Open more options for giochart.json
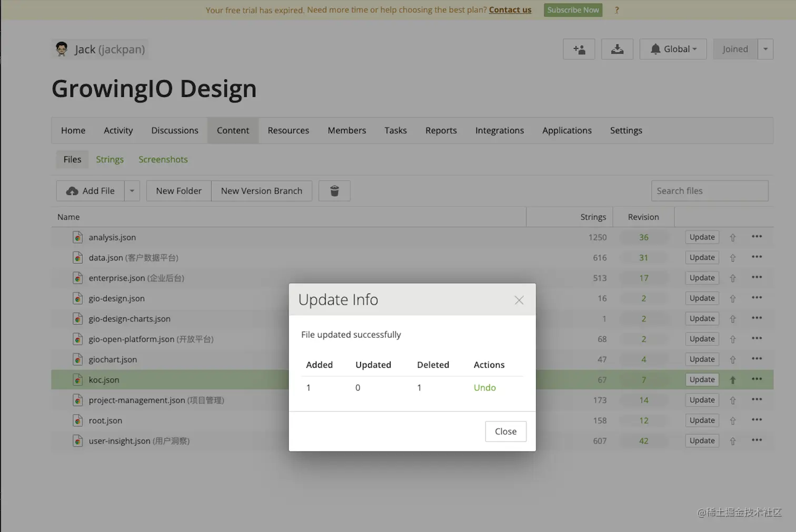This screenshot has height=532, width=796. click(757, 359)
